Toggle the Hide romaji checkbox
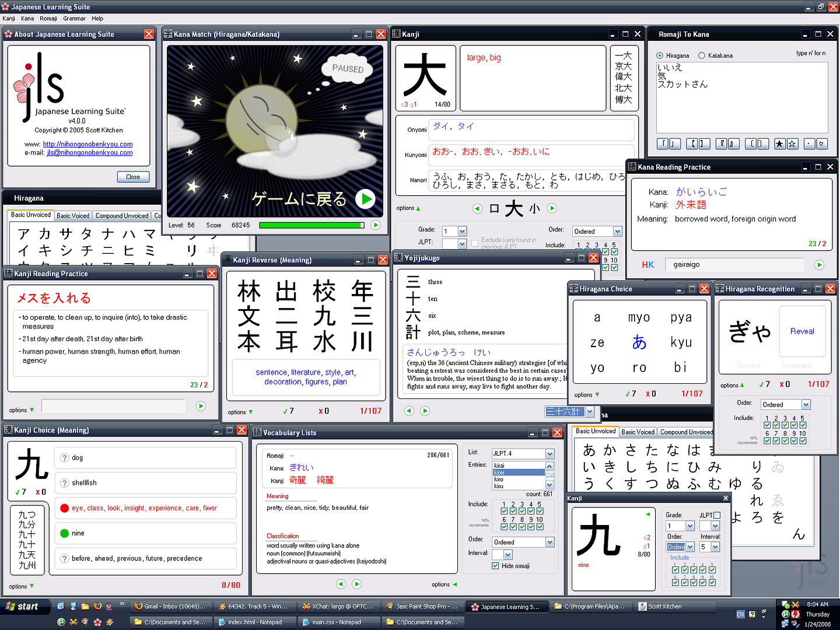The width and height of the screenshot is (840, 630). click(495, 566)
